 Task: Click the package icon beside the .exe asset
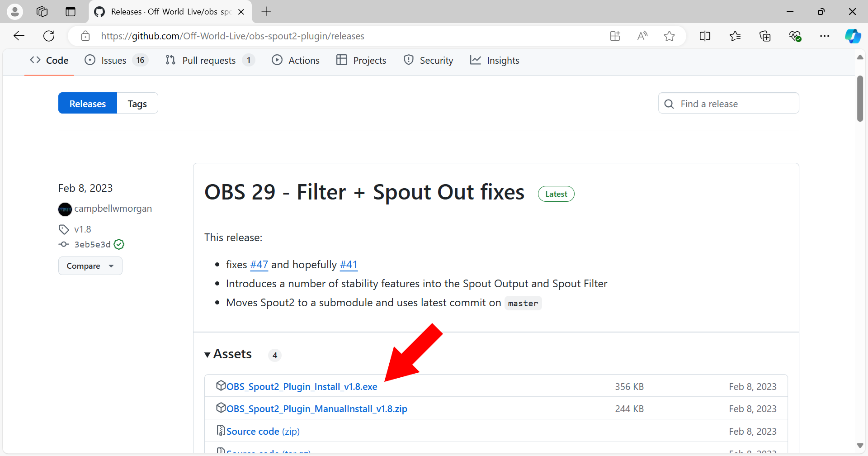[221, 385]
